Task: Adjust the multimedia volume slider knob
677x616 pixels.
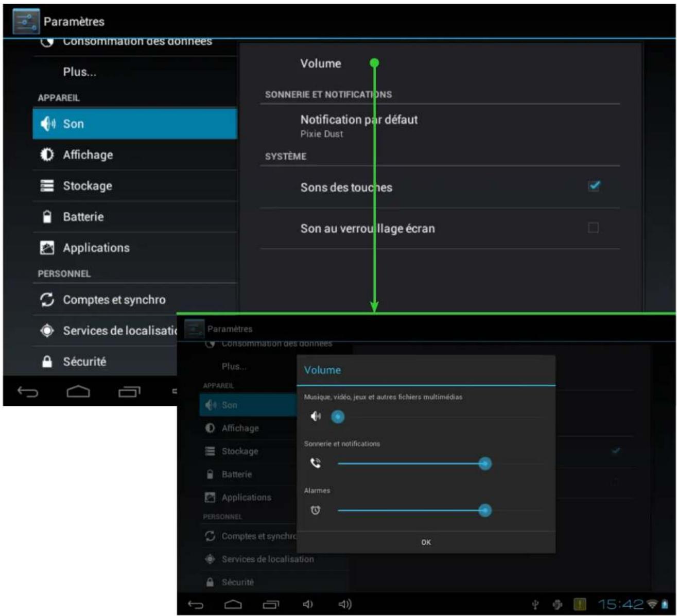Action: coord(338,417)
